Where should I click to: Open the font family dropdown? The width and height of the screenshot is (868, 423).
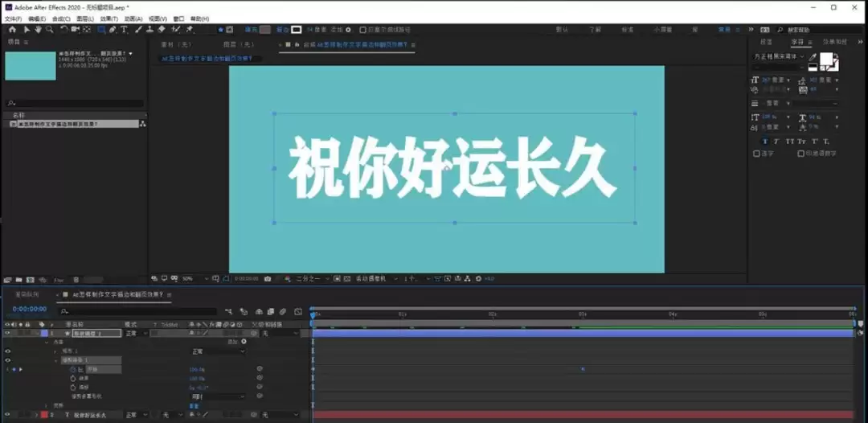[779, 56]
